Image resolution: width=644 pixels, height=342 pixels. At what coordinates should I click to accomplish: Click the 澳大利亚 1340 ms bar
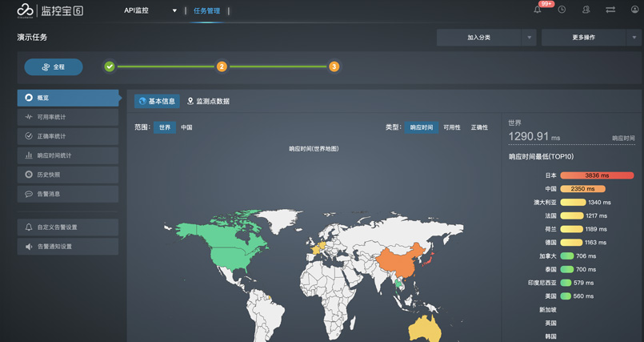click(573, 203)
